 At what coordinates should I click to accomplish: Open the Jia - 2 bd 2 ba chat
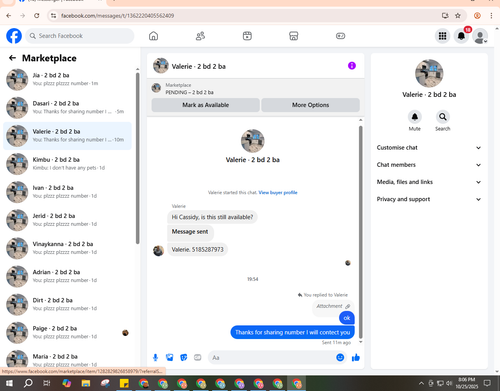coord(67,79)
